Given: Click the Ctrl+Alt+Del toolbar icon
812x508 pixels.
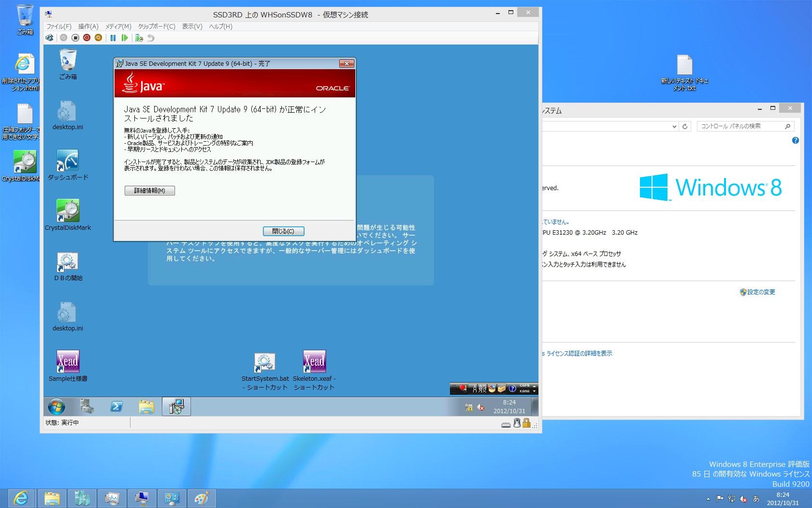Looking at the screenshot, I should coord(49,38).
